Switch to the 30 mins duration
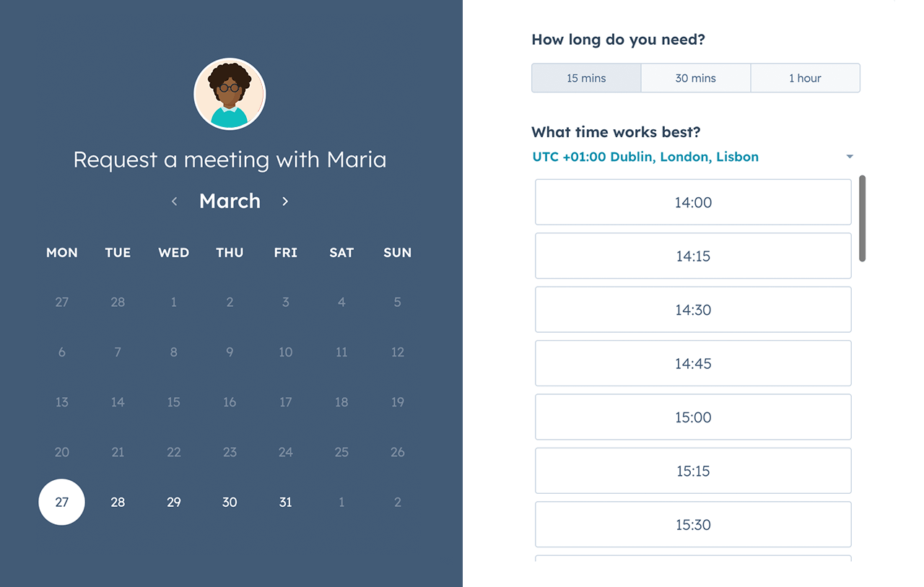 tap(696, 77)
